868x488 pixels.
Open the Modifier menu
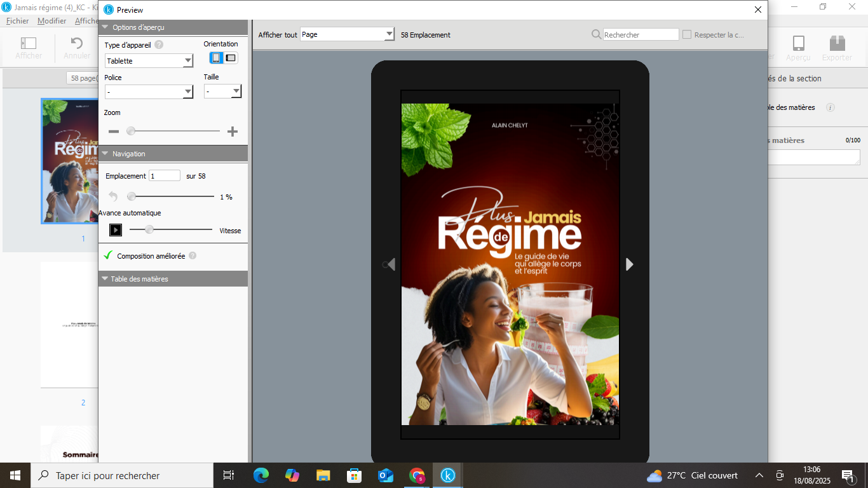pos(51,21)
